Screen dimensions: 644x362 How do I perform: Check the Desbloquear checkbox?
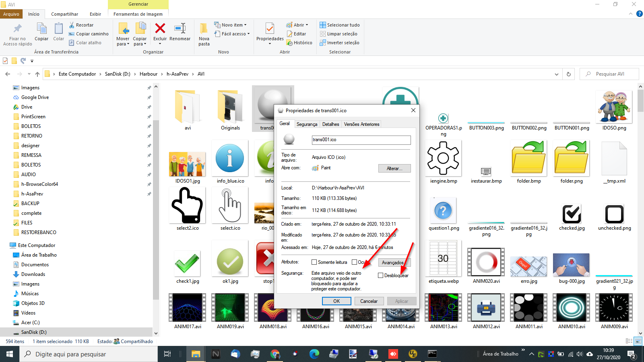[381, 276]
